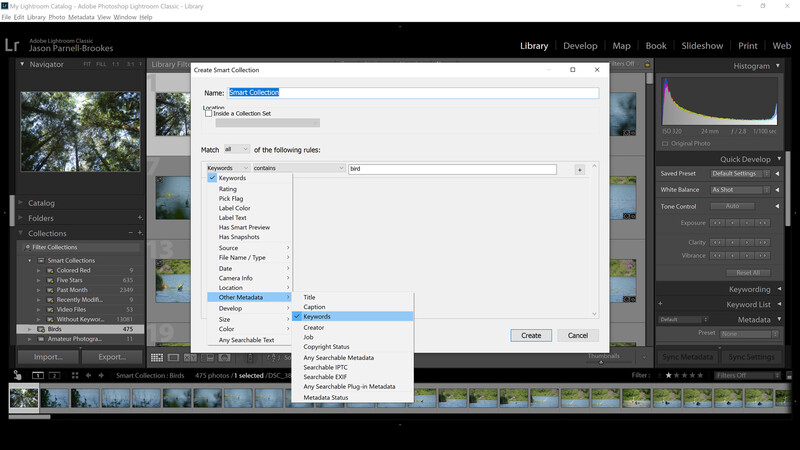Click the Cancel button in dialog

click(578, 335)
